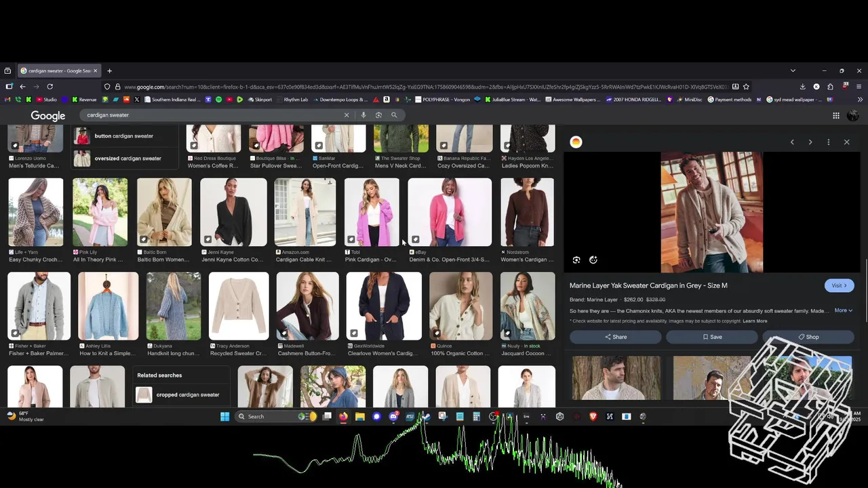Image resolution: width=868 pixels, height=488 pixels.
Task: Open Google Lens image search icon
Action: click(378, 115)
